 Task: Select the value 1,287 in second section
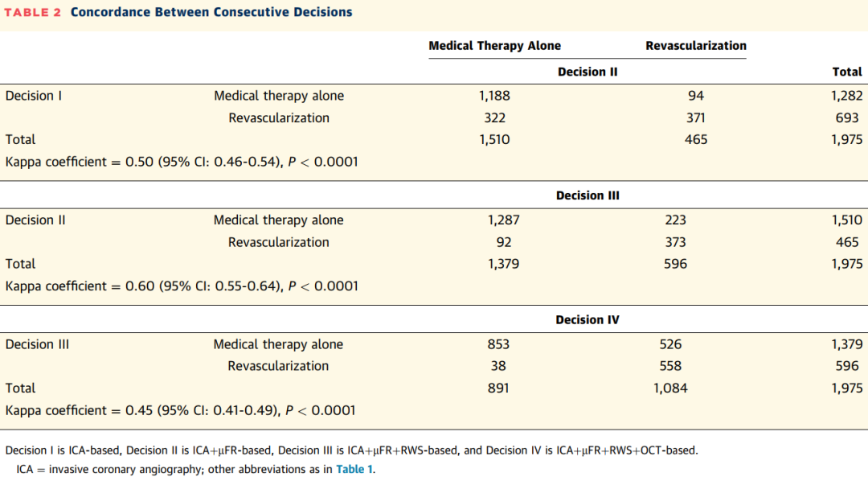504,220
